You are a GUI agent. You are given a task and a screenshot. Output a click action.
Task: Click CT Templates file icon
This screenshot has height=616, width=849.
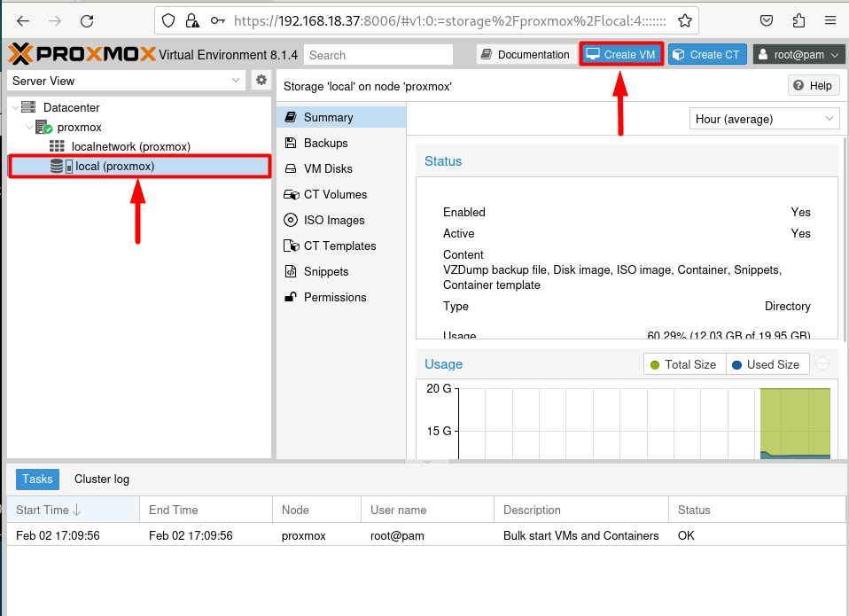pyautogui.click(x=292, y=246)
